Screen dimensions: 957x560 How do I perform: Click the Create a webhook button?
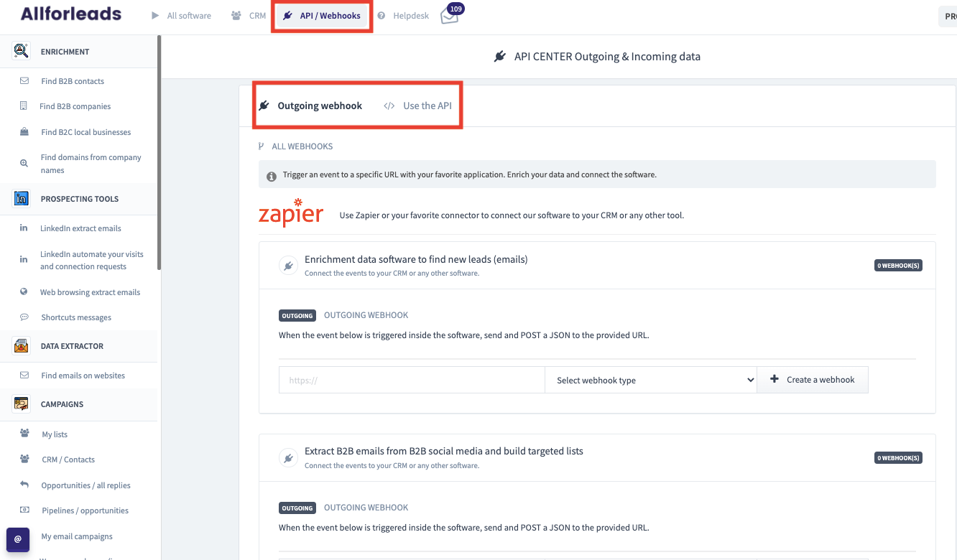click(813, 380)
